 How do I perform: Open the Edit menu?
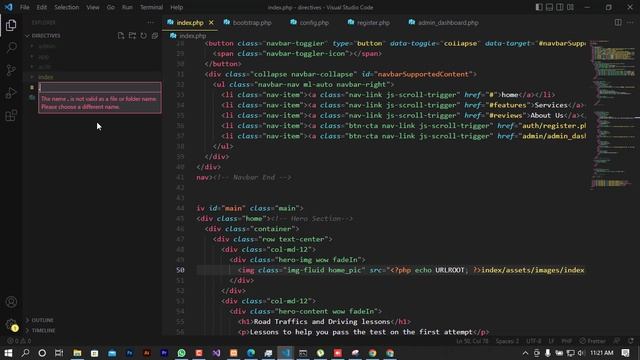pyautogui.click(x=42, y=7)
